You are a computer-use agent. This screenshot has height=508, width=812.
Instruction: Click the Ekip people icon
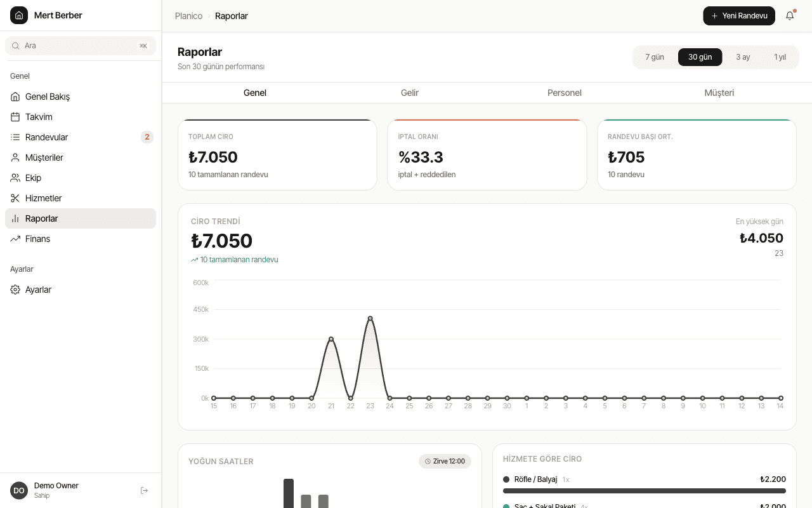(15, 178)
